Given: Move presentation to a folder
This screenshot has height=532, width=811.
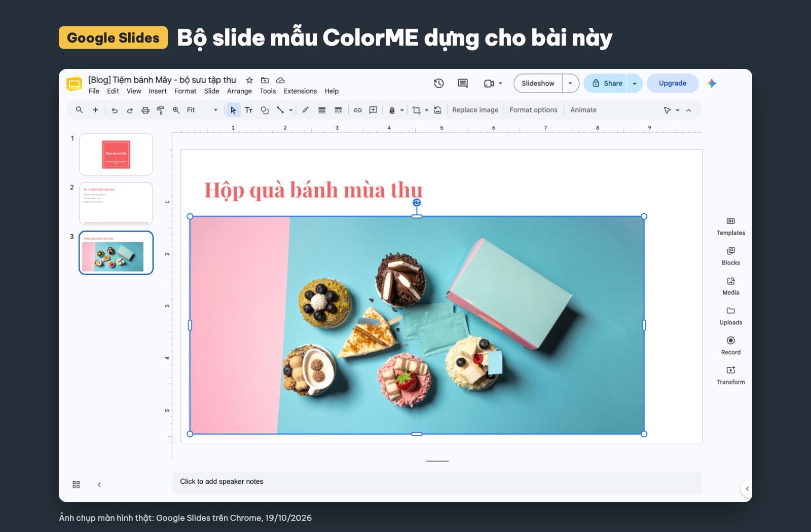Looking at the screenshot, I should [x=265, y=80].
